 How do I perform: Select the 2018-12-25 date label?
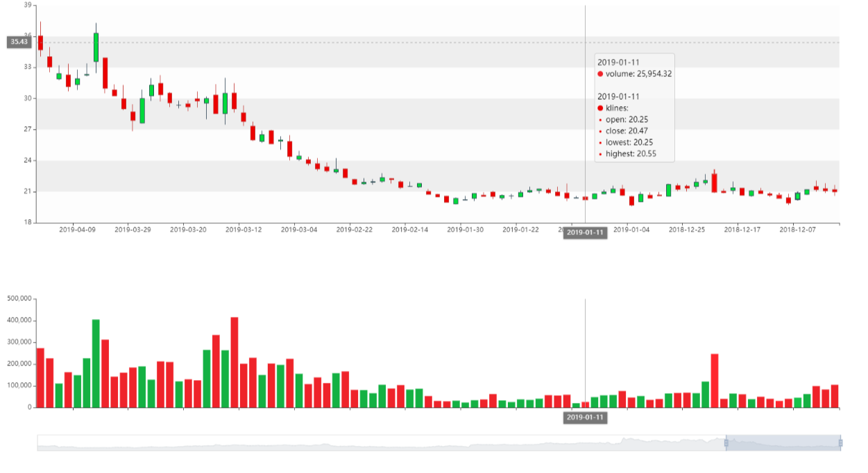pos(687,230)
